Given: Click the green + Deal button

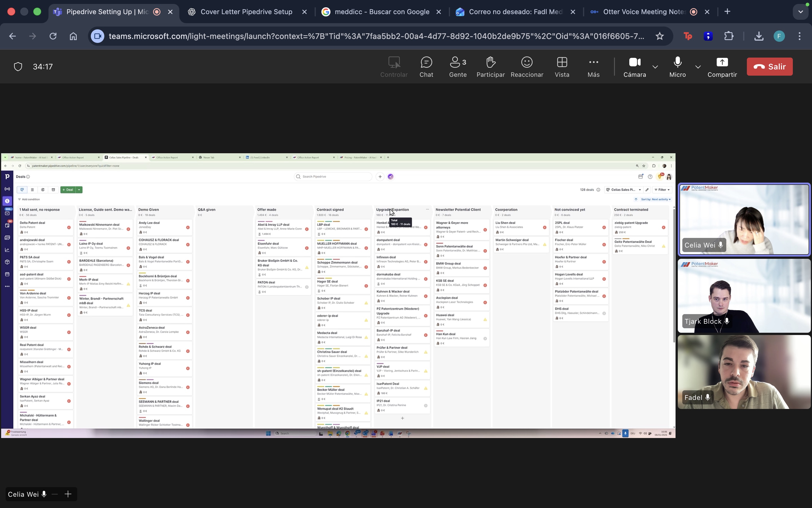Looking at the screenshot, I should click(68, 190).
